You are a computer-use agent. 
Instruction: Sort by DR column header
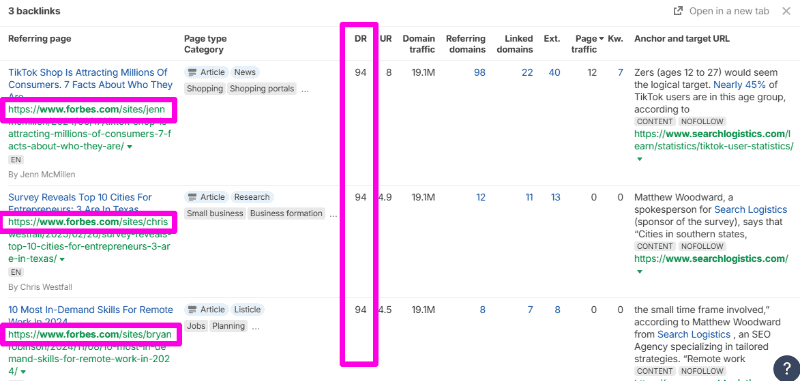(x=361, y=39)
